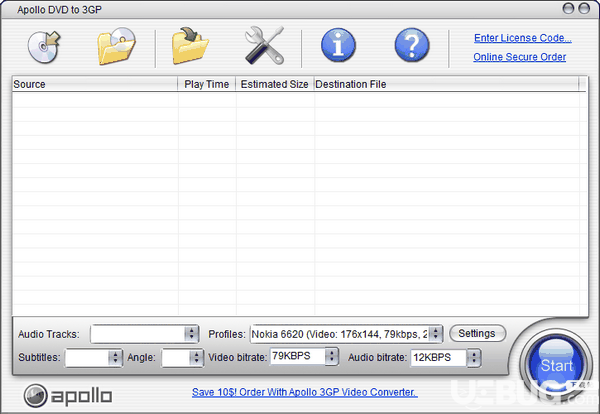Open the DVD folder icon
Viewport: 600px width, 414px height.
pos(116,46)
